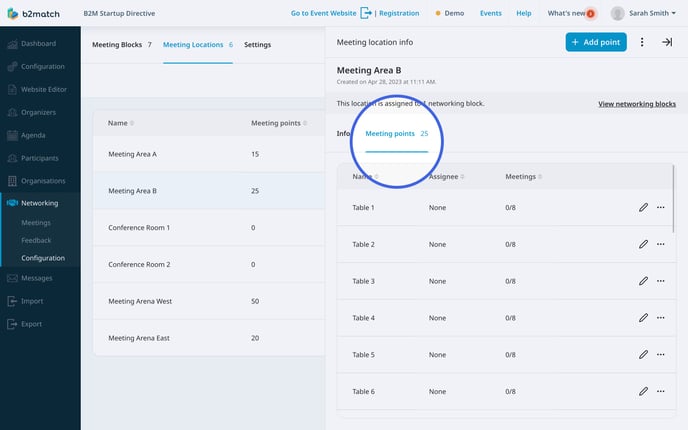
Task: Open the Organisations building icon
Action: 12,181
